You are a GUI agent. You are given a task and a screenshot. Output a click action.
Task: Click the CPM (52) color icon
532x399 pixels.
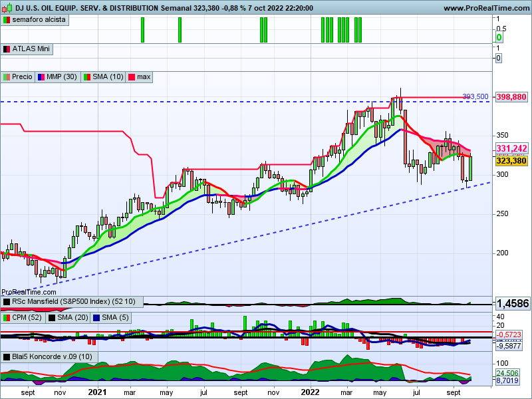(7, 318)
